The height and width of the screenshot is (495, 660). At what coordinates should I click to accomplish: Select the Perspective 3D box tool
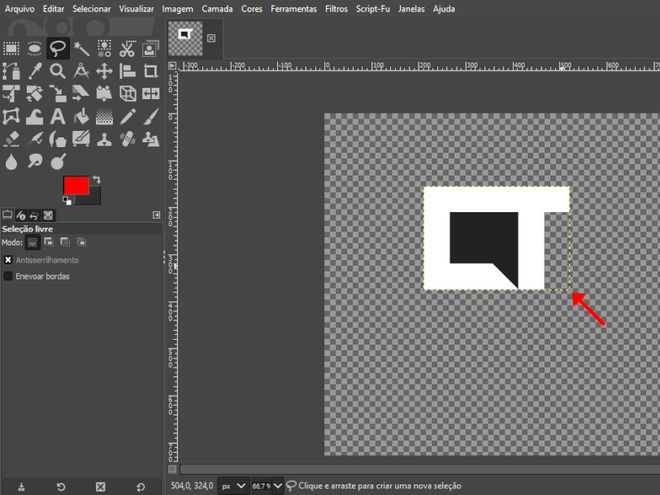(127, 93)
